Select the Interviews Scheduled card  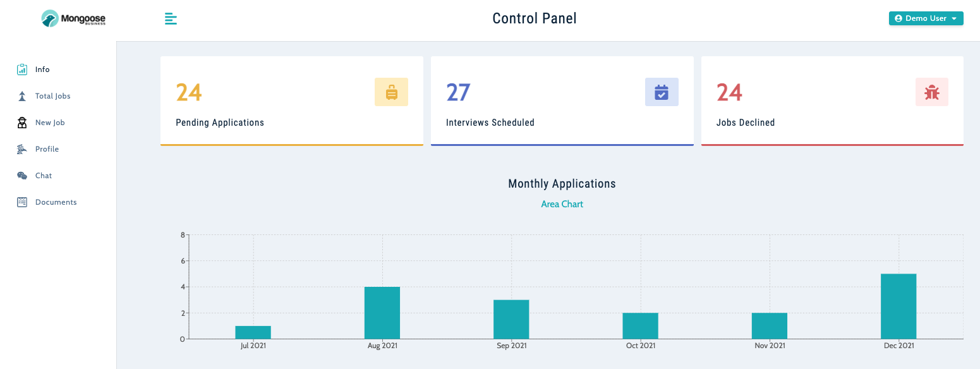[562, 101]
